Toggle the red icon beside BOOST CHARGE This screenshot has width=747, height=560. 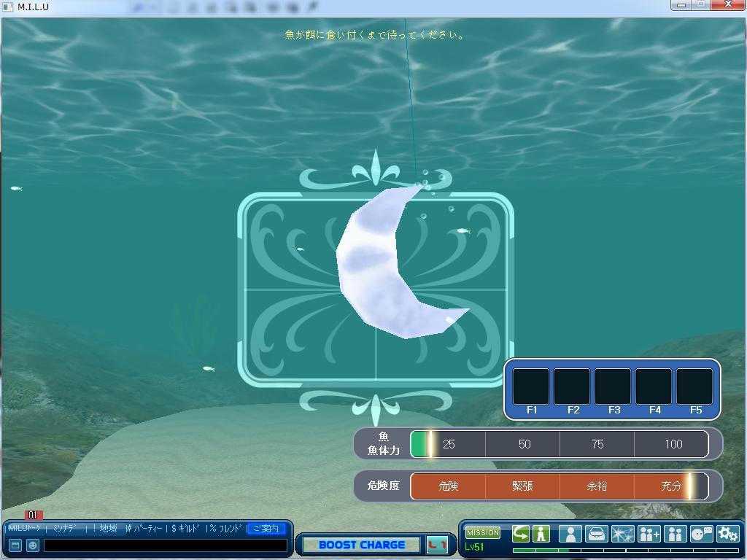437,545
